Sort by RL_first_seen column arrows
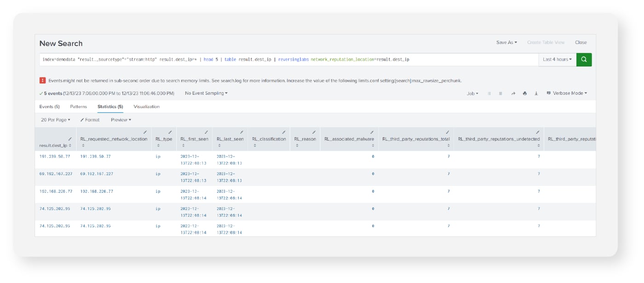The height and width of the screenshot is (283, 644). (x=183, y=146)
